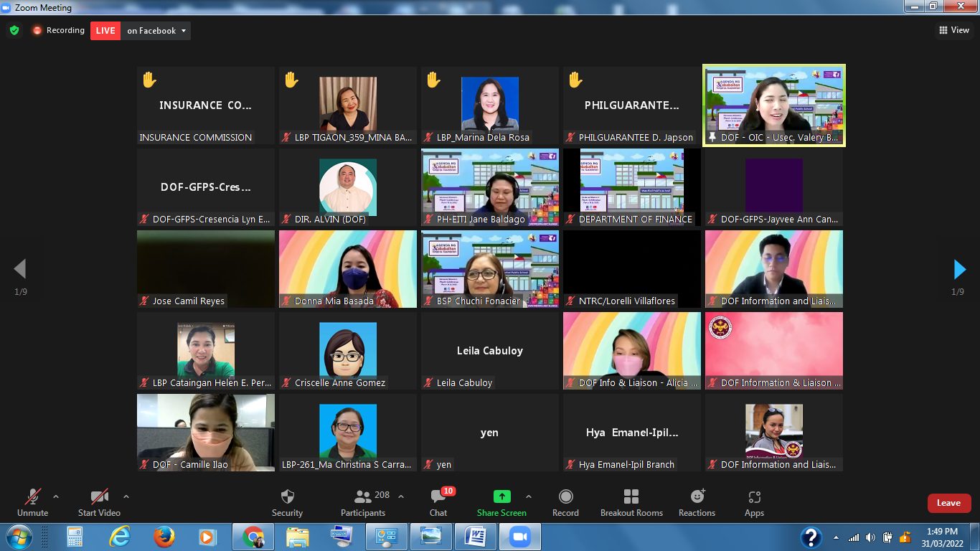Open the Apps icon
This screenshot has height=551, width=980.
coord(754,496)
